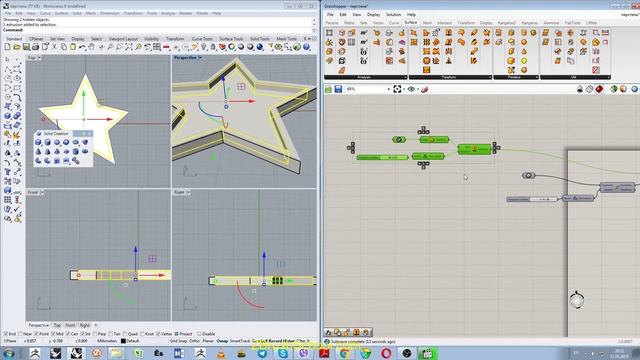The image size is (640, 360).
Task: Click red Shaded preview icon in Grasshopper
Action: coord(599,89)
